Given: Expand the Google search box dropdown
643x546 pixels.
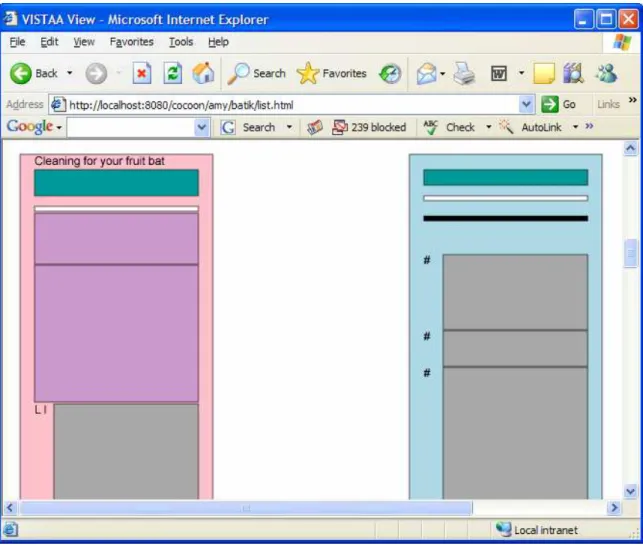Looking at the screenshot, I should (201, 127).
